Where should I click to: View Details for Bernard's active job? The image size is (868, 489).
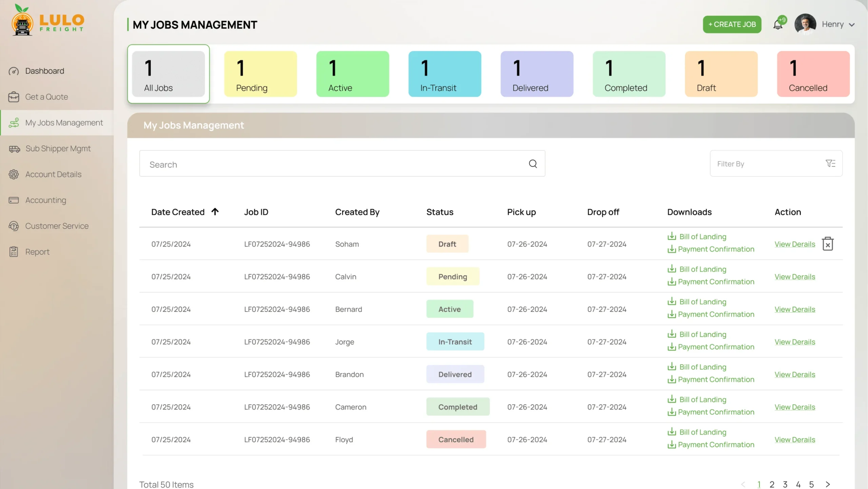(795, 309)
